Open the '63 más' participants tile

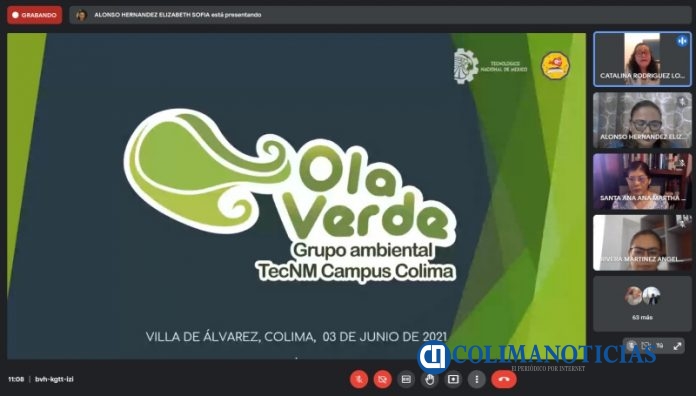click(642, 304)
